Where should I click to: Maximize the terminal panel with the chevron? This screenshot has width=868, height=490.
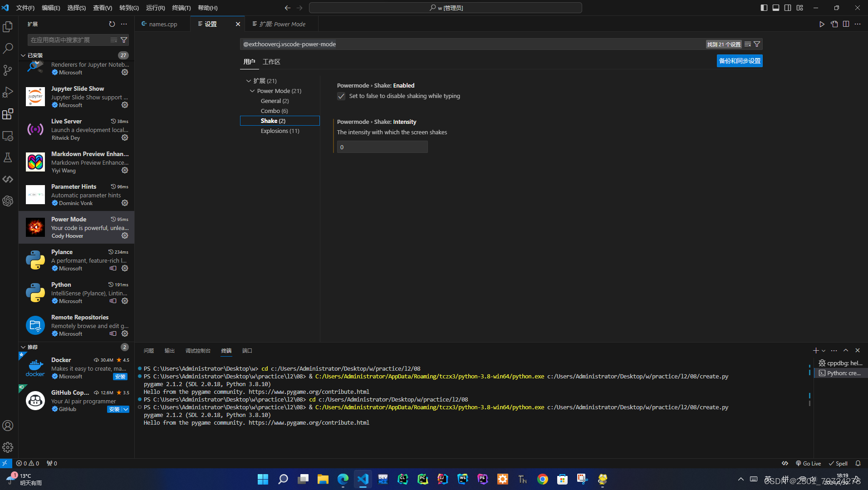click(845, 350)
